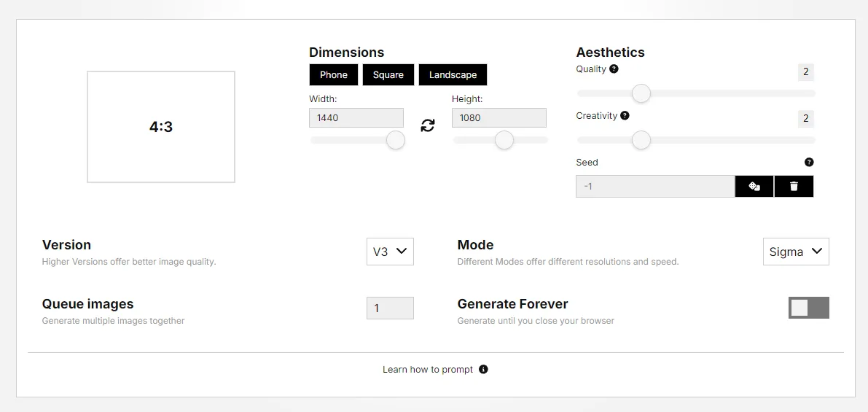Screen dimensions: 868x412
Task: Click the Seed help question mark icon
Action: pos(809,163)
